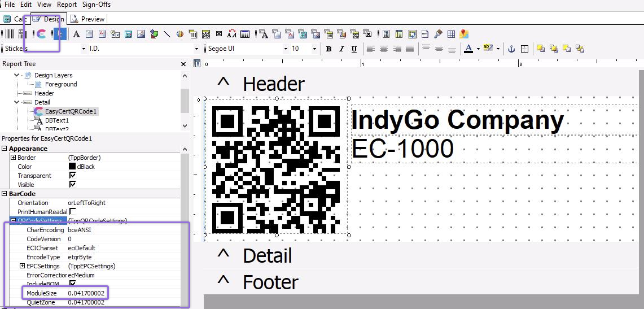Select the Label text tool

click(x=76, y=34)
